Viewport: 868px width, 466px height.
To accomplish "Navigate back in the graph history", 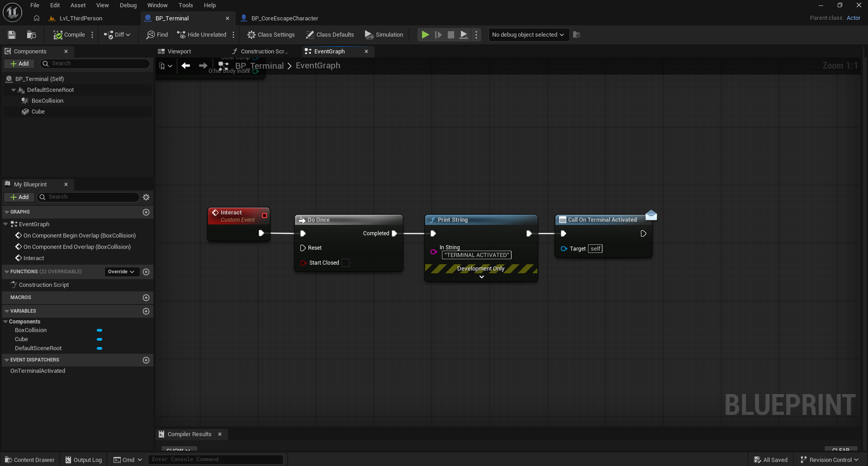I will 185,66.
